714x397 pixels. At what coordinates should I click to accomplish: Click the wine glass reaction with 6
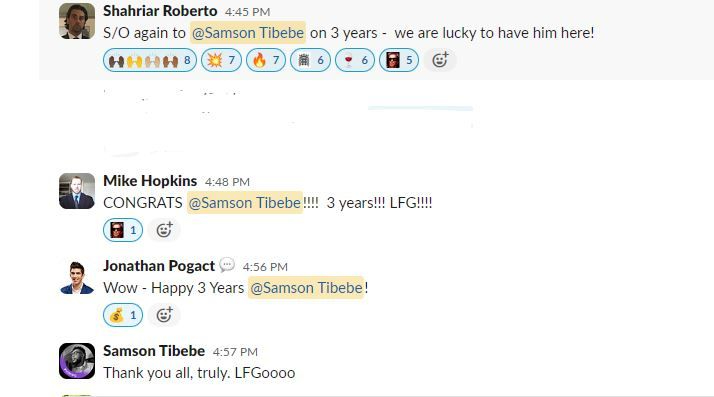tap(355, 60)
